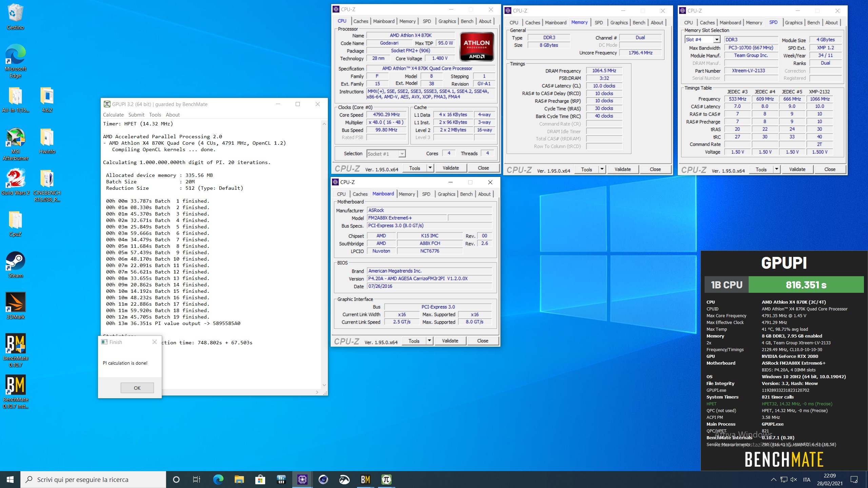The width and height of the screenshot is (868, 488).
Task: Open the notification center icon
Action: coord(854,480)
